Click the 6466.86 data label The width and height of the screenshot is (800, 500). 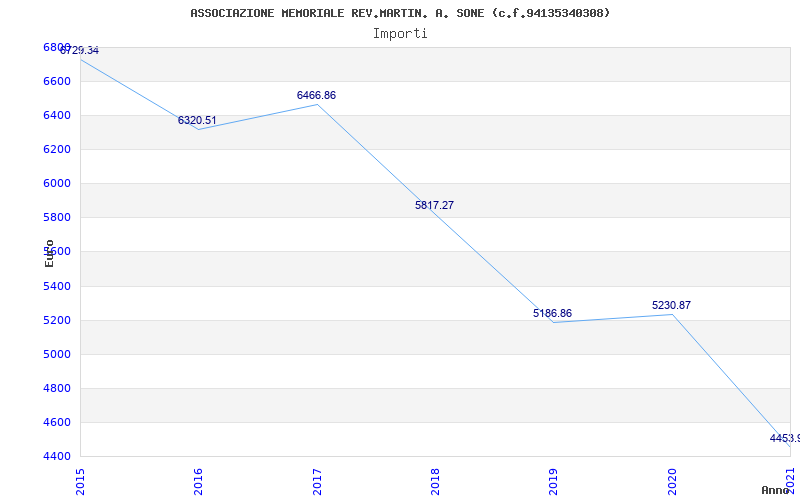pos(316,95)
